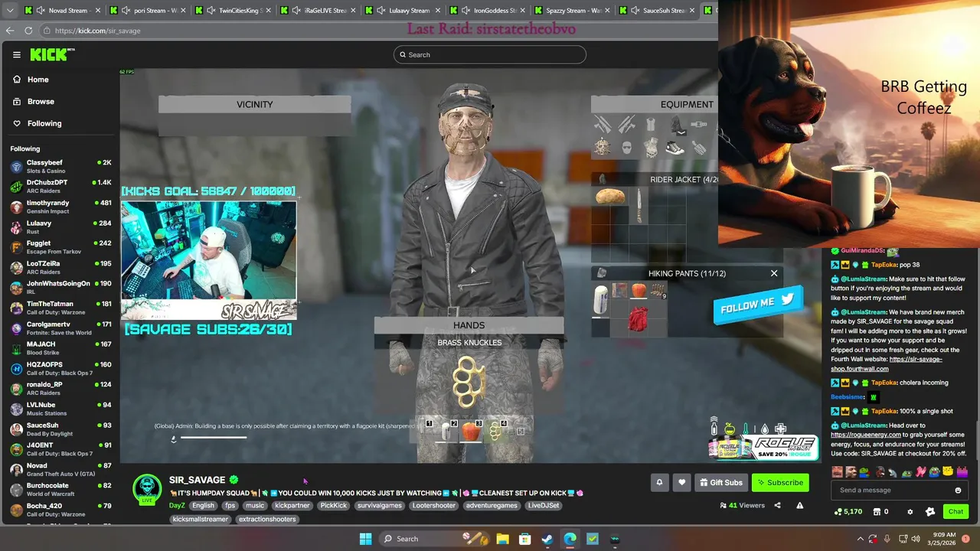Open the rogueenergy.com chat link
Image resolution: width=980 pixels, height=551 pixels.
coord(866,435)
